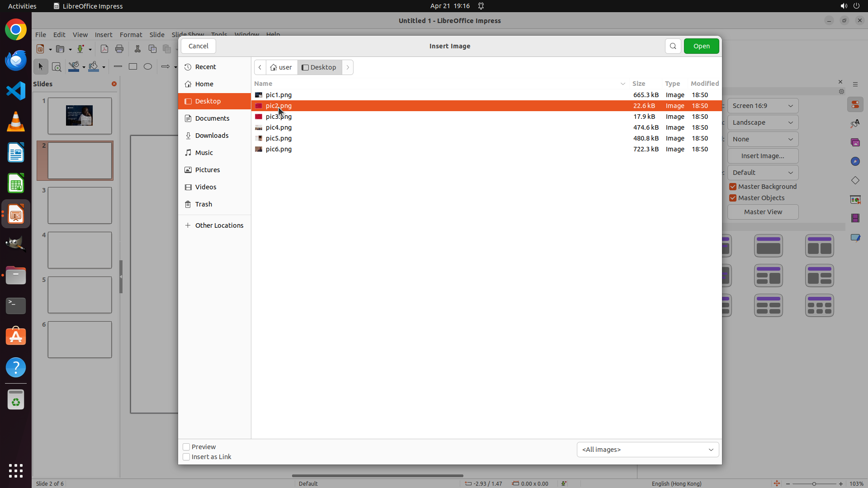868x488 pixels.
Task: Check the Insert as Link option
Action: pyautogui.click(x=186, y=457)
